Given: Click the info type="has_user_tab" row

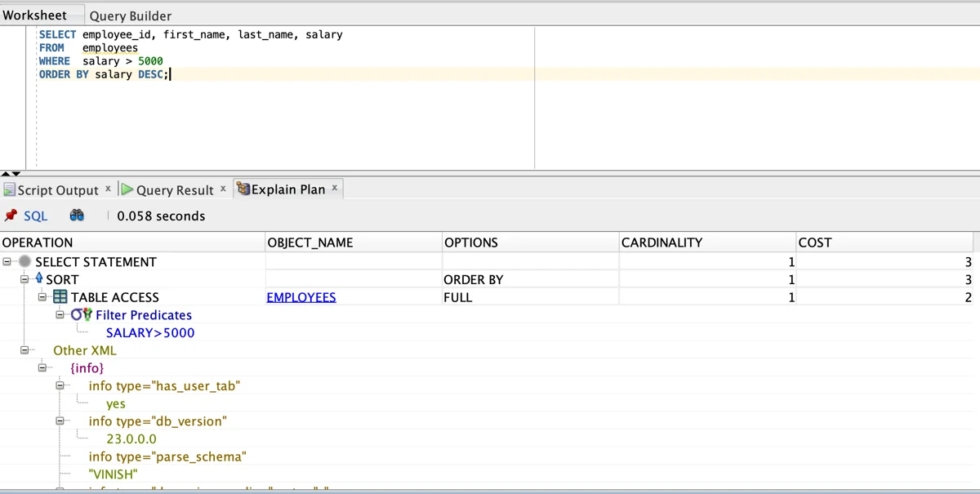Looking at the screenshot, I should (164, 386).
